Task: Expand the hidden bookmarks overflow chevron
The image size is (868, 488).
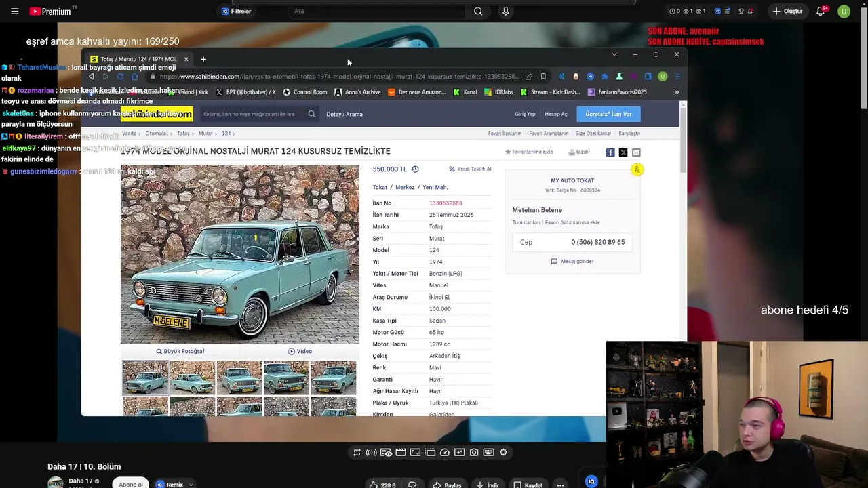Action: pyautogui.click(x=677, y=92)
